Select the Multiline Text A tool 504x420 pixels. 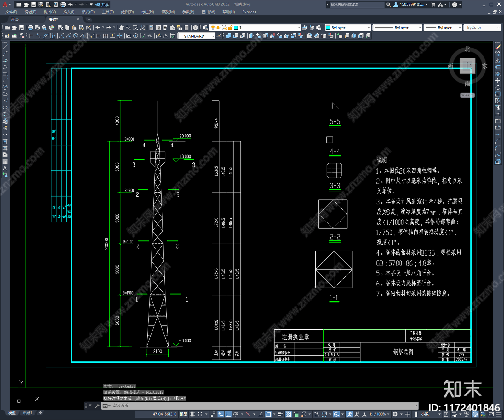5,168
